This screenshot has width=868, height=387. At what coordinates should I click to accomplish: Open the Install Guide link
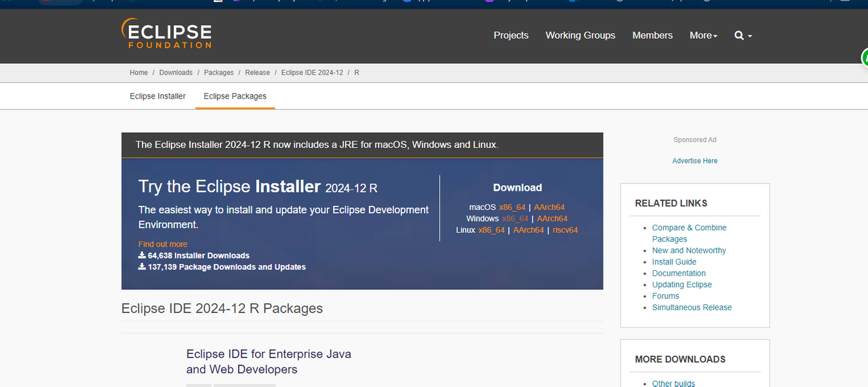point(674,262)
